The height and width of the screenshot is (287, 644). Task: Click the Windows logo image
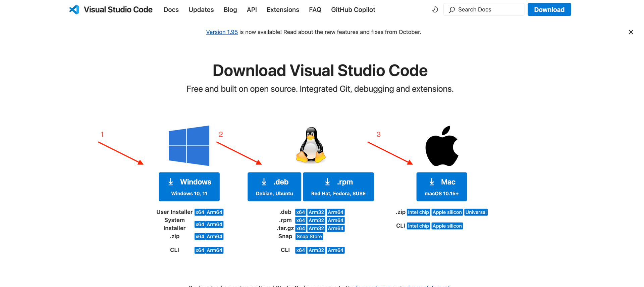pyautogui.click(x=189, y=146)
